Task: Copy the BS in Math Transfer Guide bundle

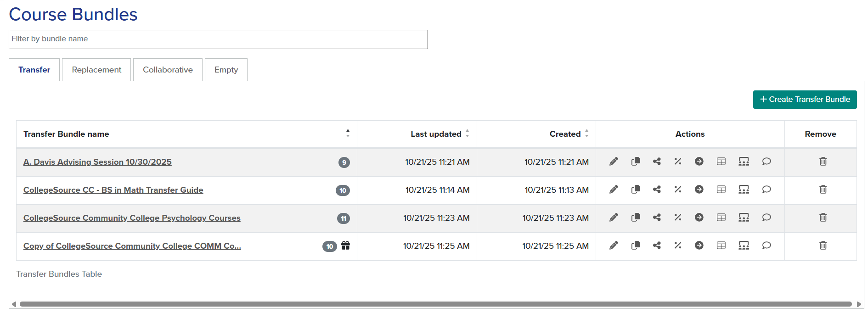Action: 636,190
